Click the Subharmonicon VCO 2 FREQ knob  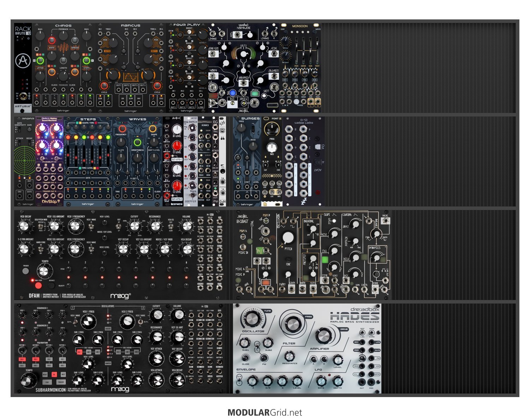click(x=127, y=322)
